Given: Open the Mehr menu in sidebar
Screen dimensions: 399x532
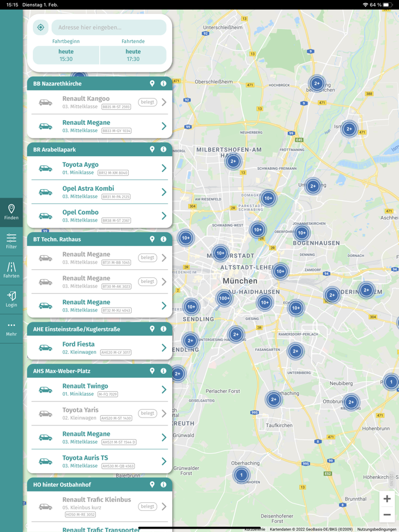Looking at the screenshot, I should click(11, 329).
